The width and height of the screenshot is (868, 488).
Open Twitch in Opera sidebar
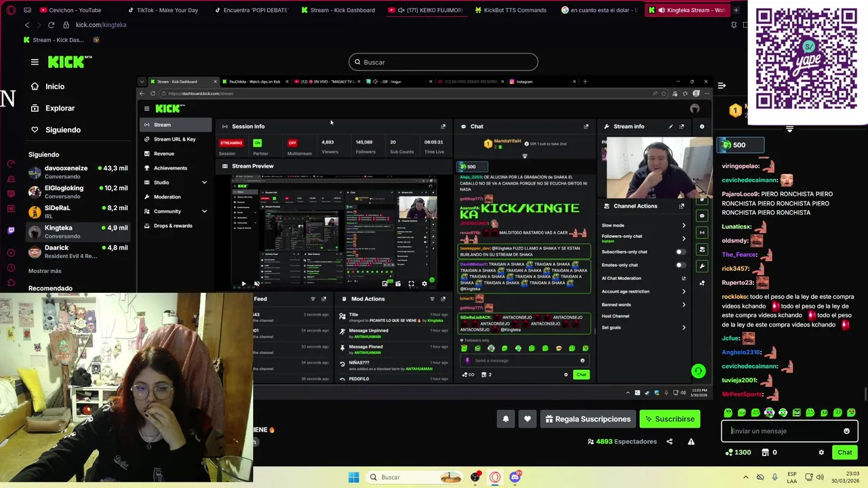click(11, 230)
